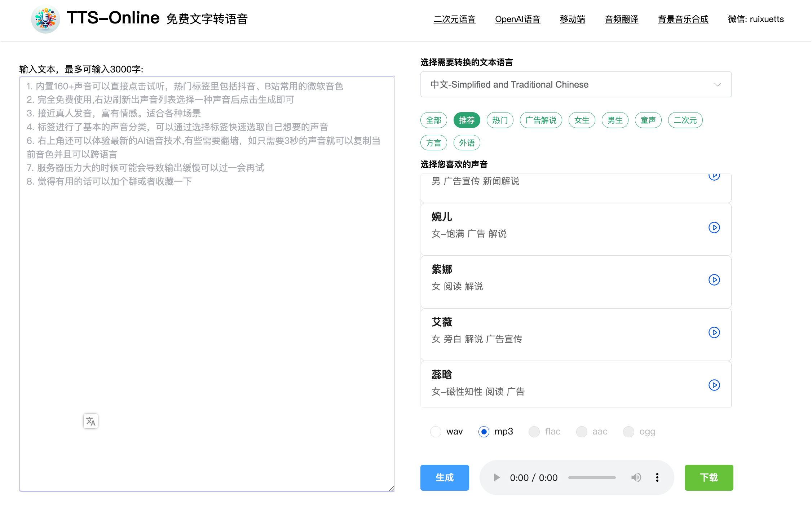Preview the 蕊晗 voice sample
Screen dimensions: 812x512
(x=714, y=385)
